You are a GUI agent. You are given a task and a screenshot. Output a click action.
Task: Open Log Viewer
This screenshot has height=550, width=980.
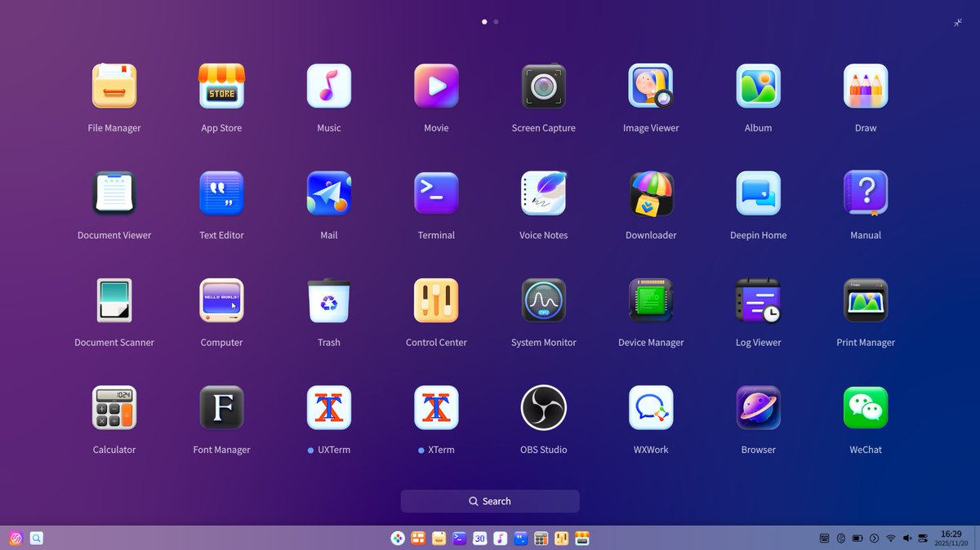[x=759, y=300]
